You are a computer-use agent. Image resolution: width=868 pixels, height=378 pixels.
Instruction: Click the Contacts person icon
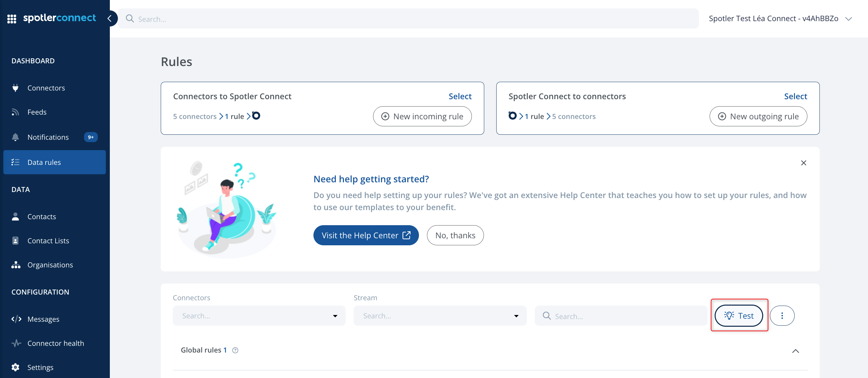pos(15,216)
